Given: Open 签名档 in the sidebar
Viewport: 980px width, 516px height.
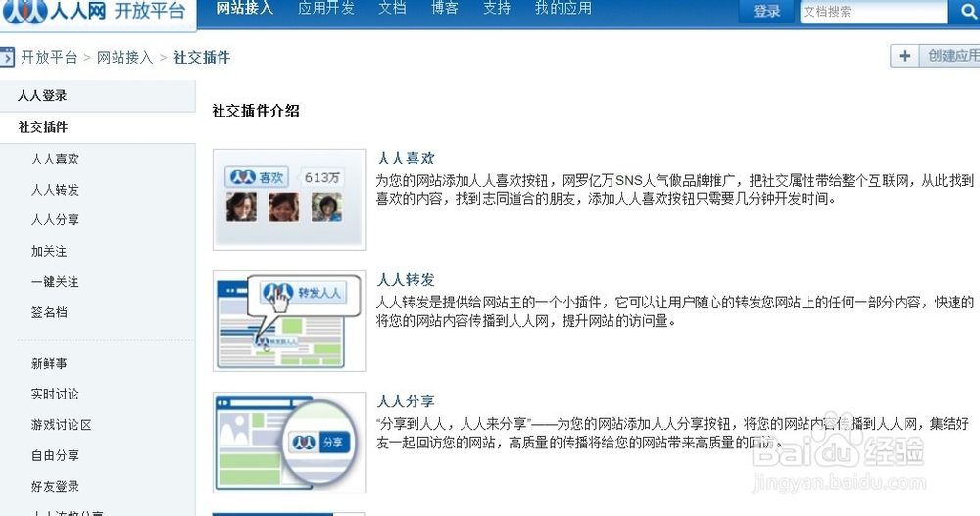Looking at the screenshot, I should click(x=49, y=312).
